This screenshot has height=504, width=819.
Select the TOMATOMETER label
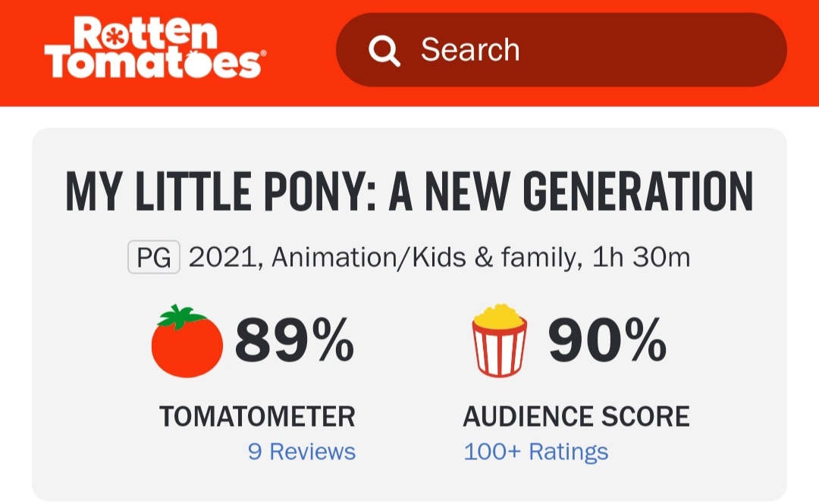257,416
